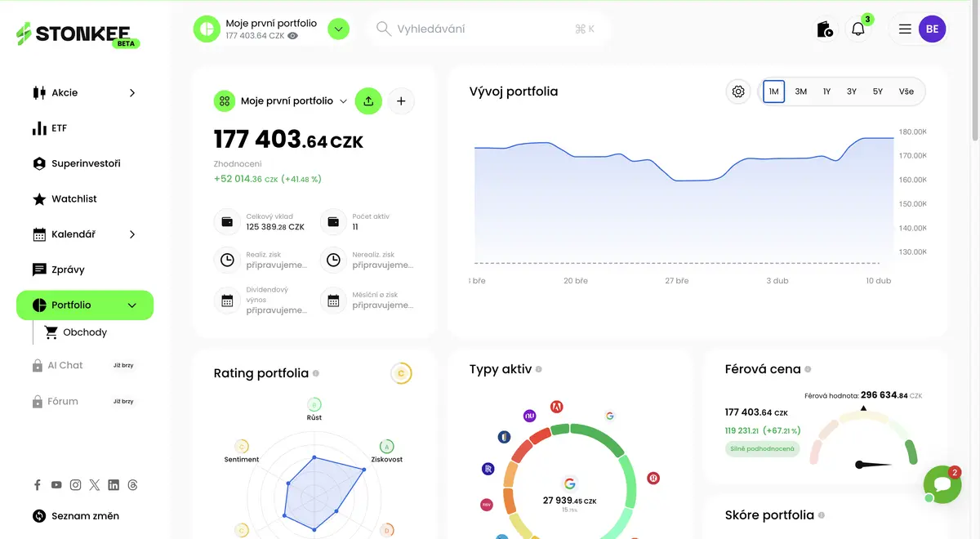The image size is (980, 539).
Task: Toggle portfolio value visibility eye icon
Action: [x=293, y=36]
